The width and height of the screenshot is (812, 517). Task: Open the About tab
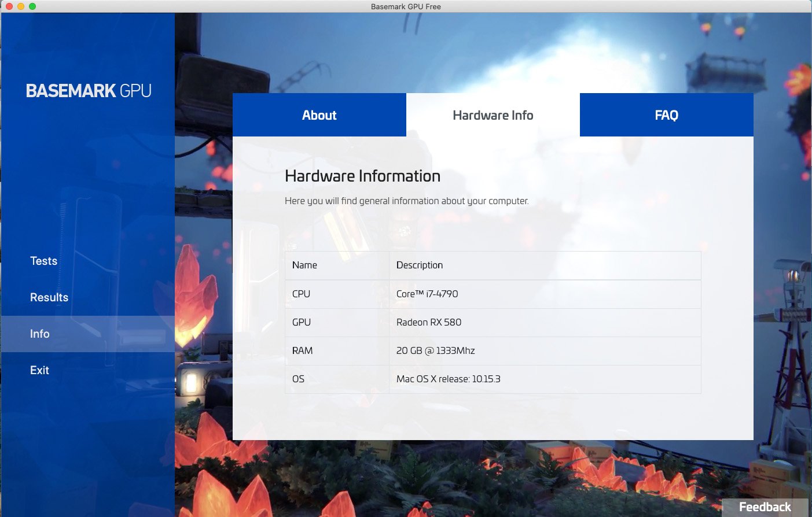319,115
